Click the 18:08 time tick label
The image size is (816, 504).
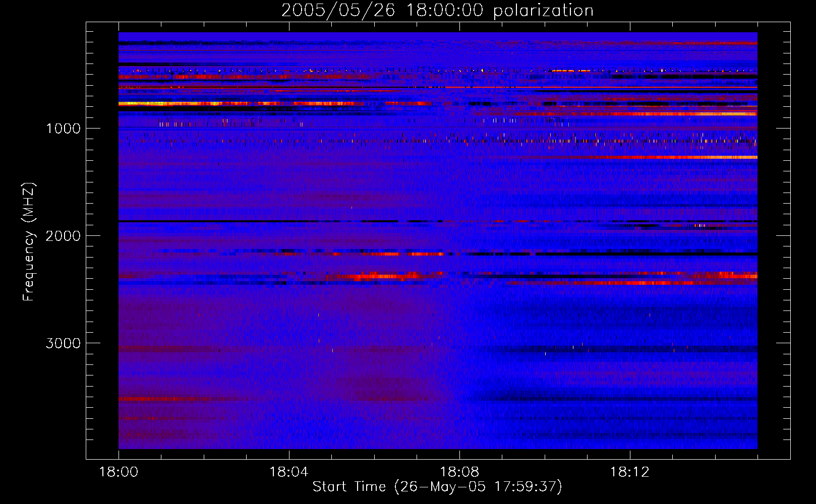coord(459,472)
